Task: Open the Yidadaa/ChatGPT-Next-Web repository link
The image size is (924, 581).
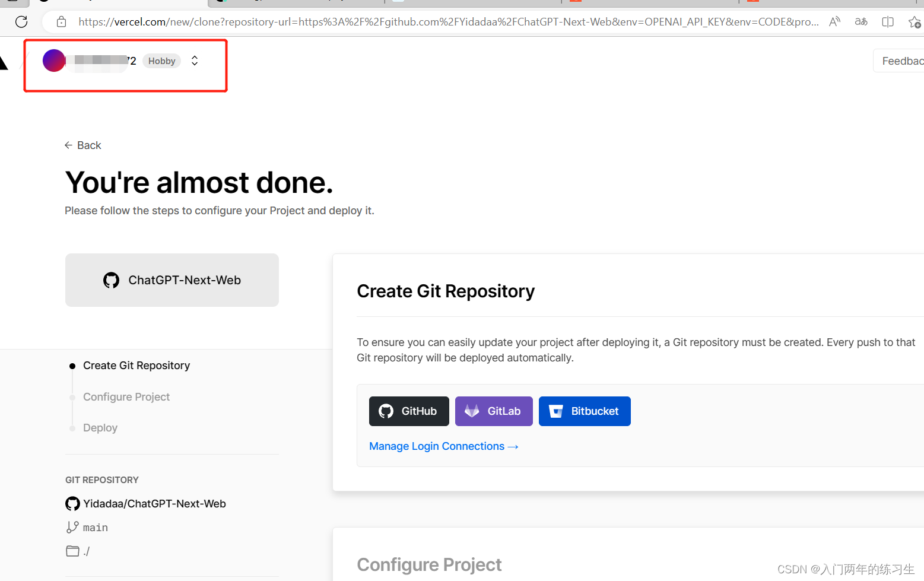Action: pyautogui.click(x=154, y=504)
